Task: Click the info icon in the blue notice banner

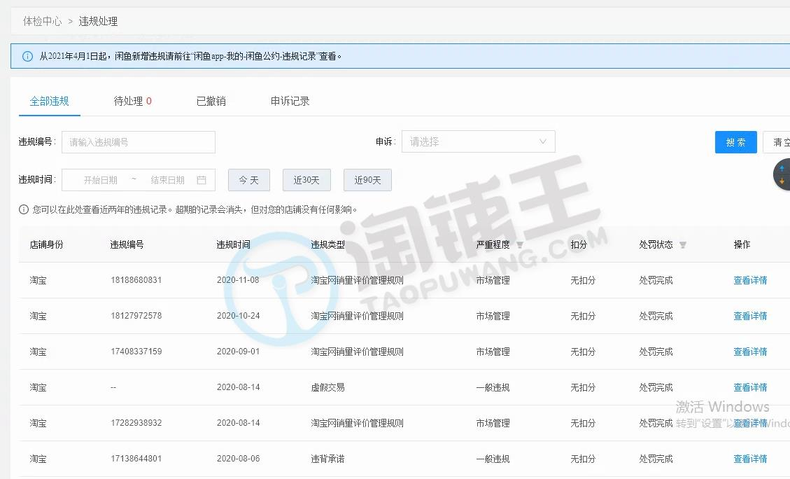Action: click(x=27, y=56)
